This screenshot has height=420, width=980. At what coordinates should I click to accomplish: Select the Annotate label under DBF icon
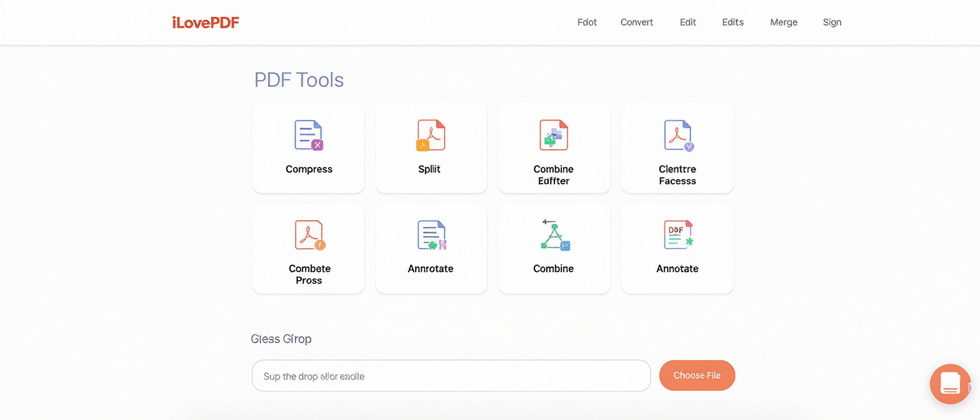tap(677, 269)
